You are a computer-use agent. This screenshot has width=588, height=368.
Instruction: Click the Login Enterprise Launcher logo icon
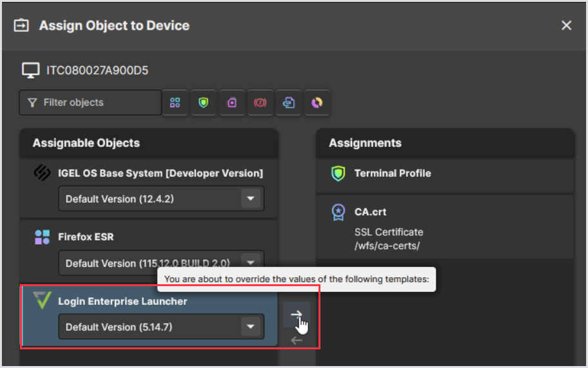[x=42, y=300]
